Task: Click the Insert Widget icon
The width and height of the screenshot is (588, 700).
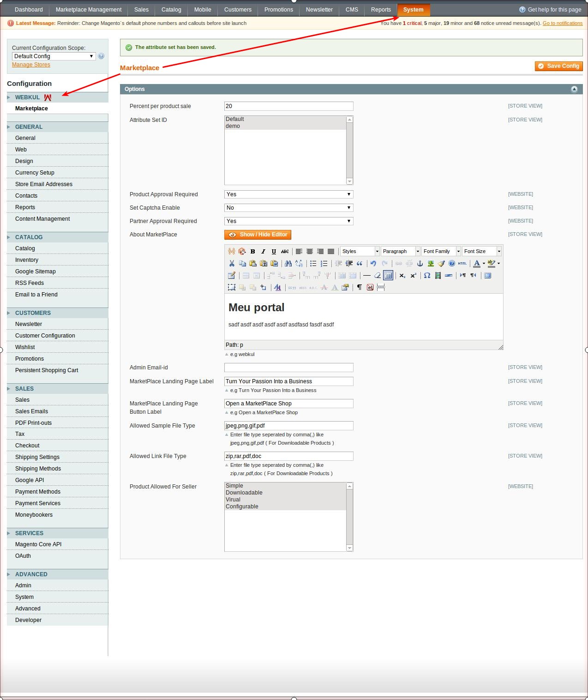Action: (x=242, y=251)
